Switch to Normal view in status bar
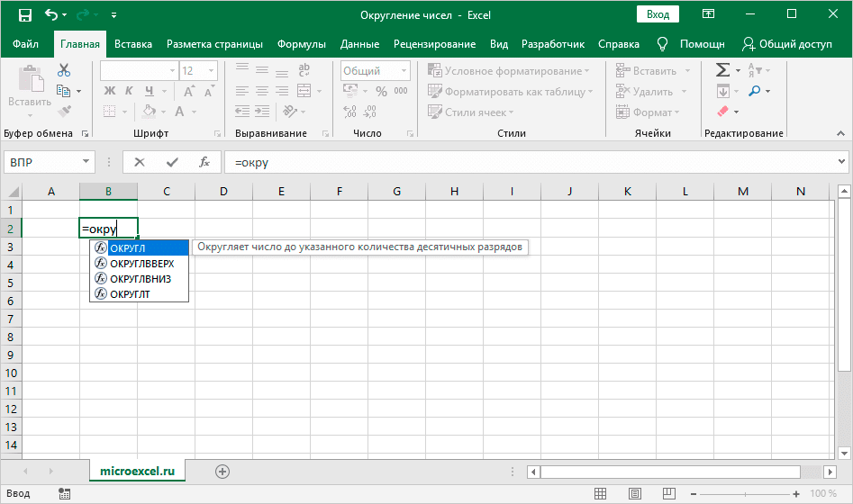The image size is (853, 504). (601, 493)
